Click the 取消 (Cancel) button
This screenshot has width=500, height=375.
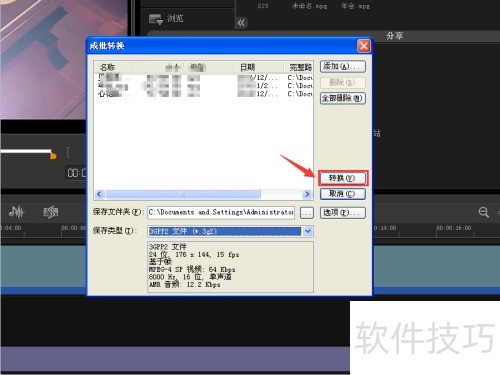(343, 194)
